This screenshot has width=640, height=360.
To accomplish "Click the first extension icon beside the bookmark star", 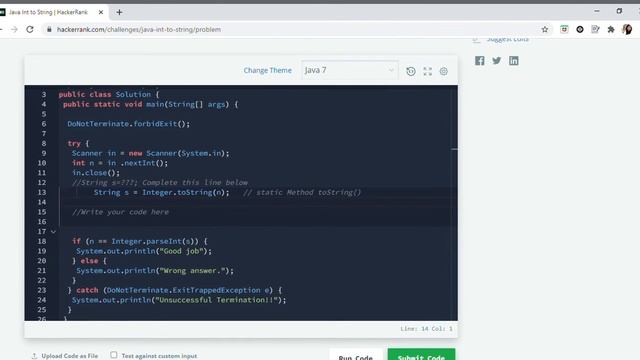I will click(564, 29).
